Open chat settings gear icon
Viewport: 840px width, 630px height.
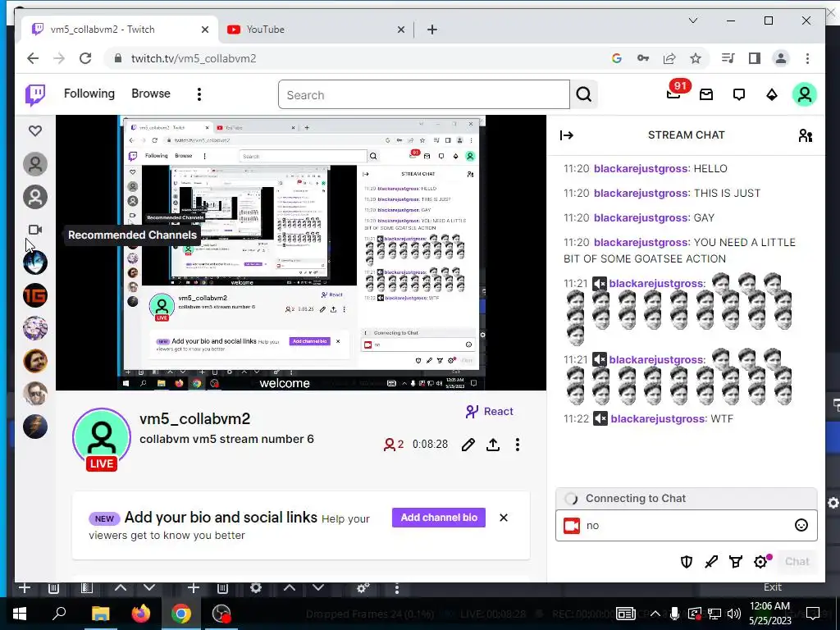click(x=760, y=561)
